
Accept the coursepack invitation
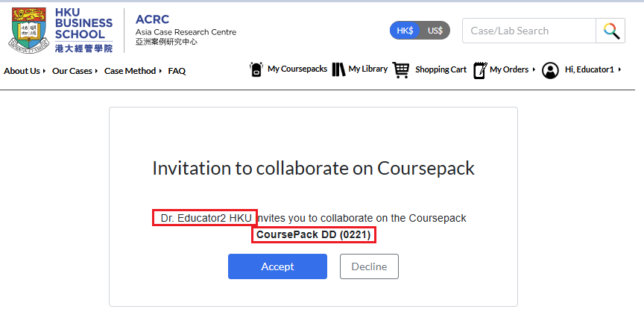pos(277,266)
